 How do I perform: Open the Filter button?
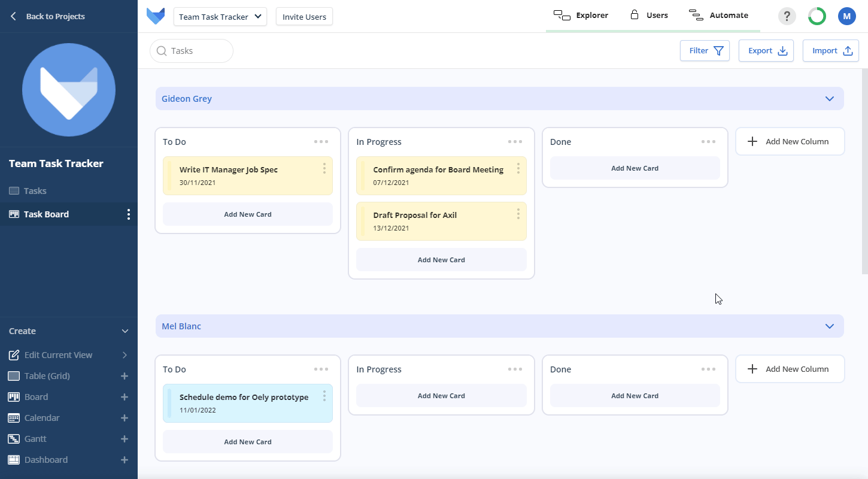click(705, 51)
